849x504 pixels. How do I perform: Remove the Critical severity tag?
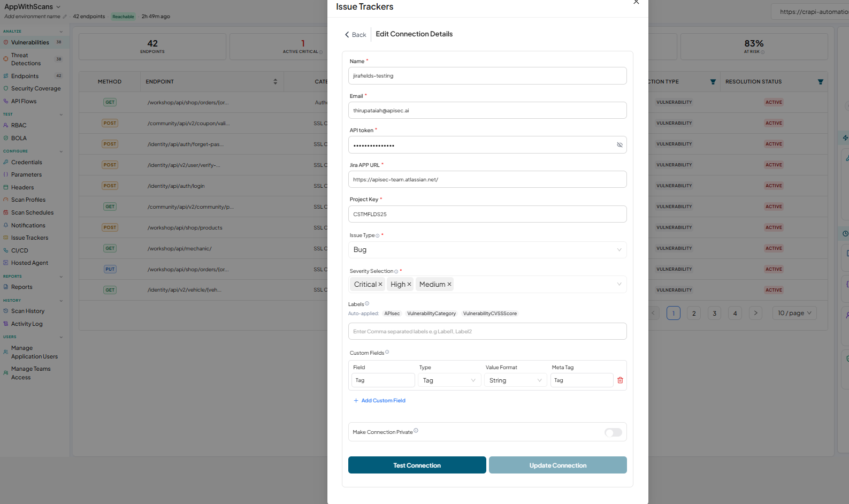point(380,285)
